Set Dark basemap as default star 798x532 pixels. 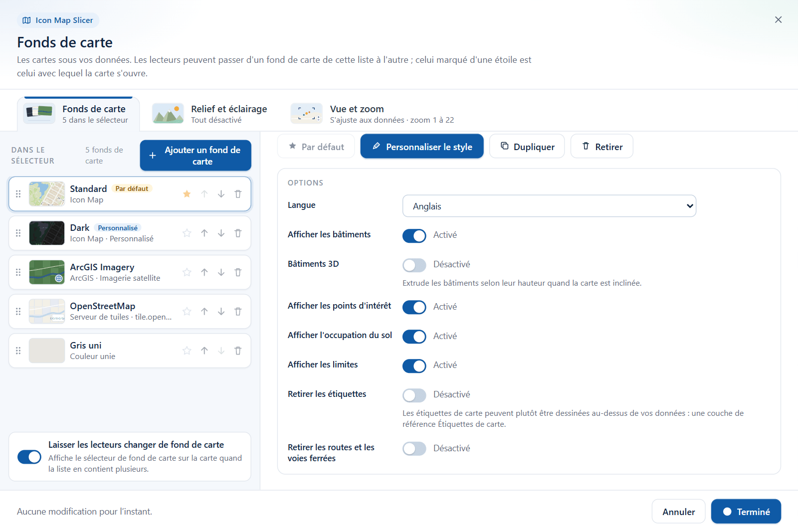[187, 233]
